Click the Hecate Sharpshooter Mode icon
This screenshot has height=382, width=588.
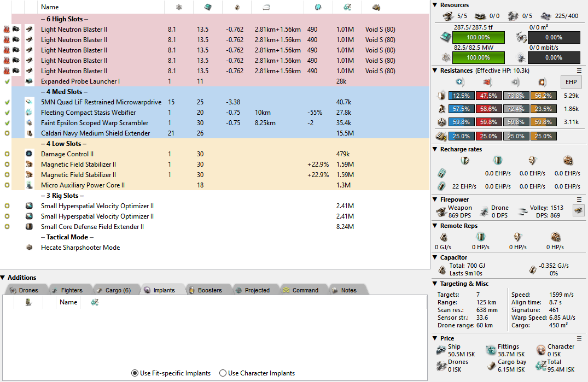pyautogui.click(x=29, y=248)
